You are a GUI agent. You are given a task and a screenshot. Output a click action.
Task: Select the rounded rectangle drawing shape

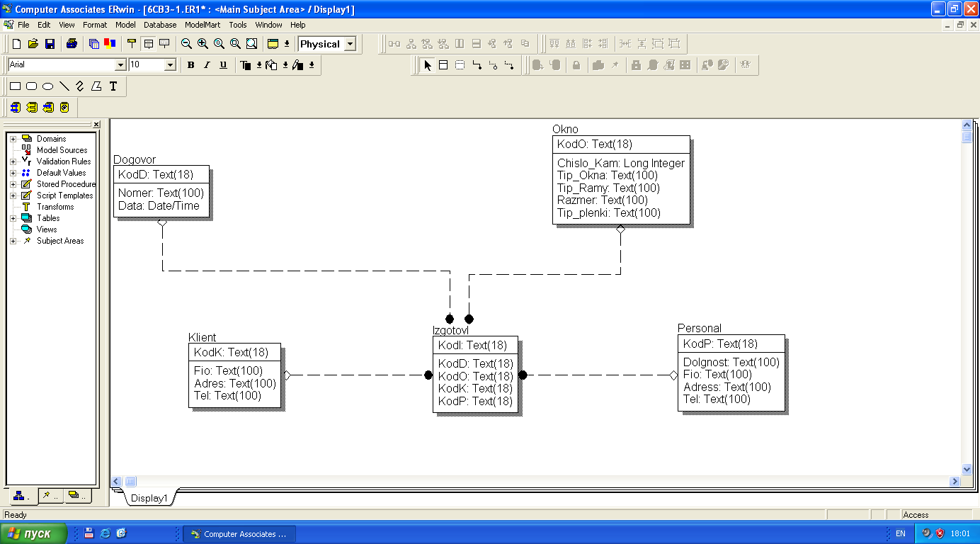(x=31, y=86)
